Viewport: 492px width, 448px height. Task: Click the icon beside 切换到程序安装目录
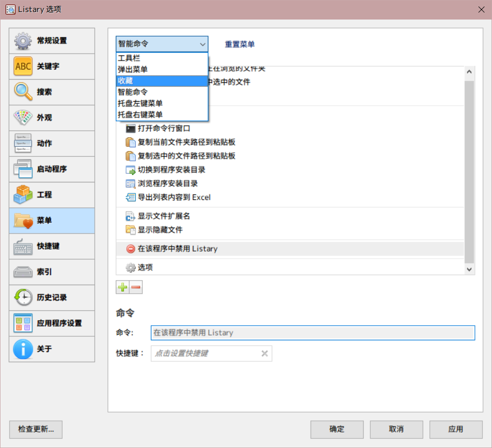pos(131,170)
